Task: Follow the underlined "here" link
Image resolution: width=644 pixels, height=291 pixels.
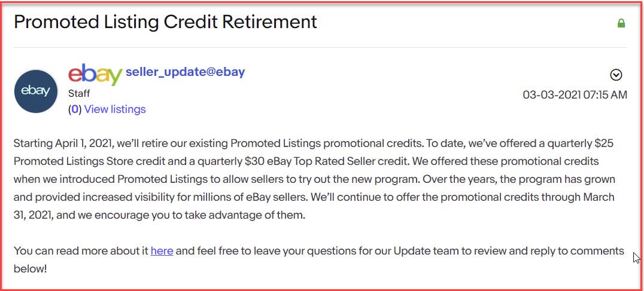Action: 162,251
